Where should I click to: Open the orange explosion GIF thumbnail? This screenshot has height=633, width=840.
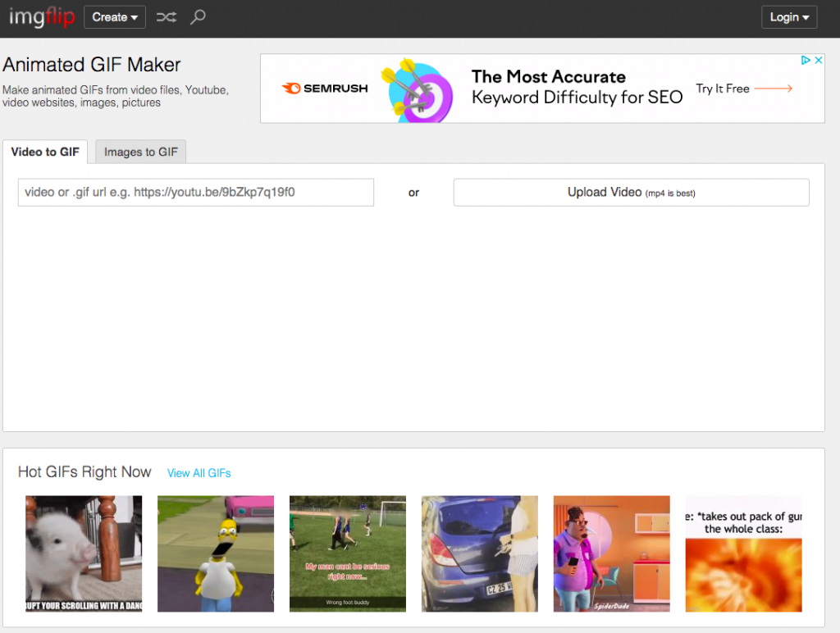coord(743,566)
